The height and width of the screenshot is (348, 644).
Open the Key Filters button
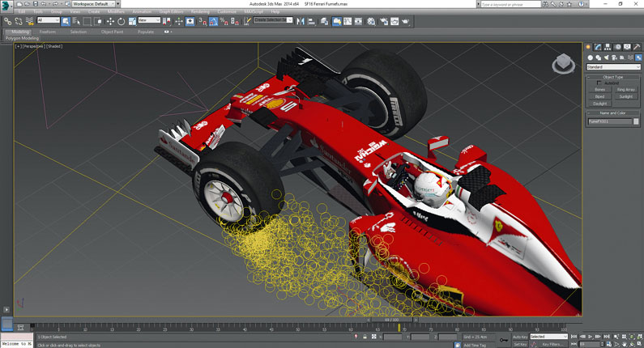tap(552, 344)
